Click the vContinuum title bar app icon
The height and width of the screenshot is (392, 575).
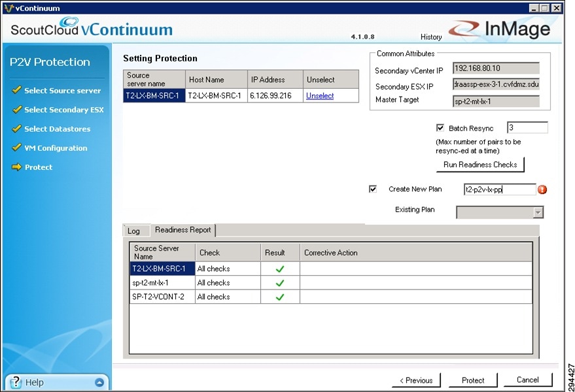(x=9, y=8)
